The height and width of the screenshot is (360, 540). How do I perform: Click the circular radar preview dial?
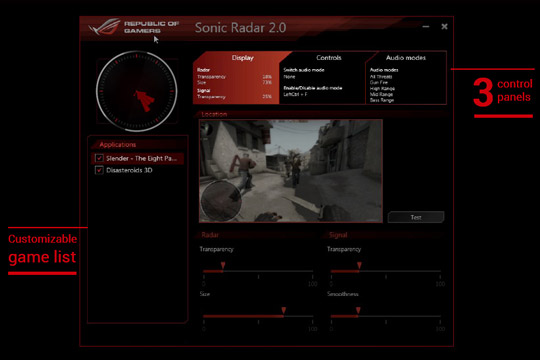pos(137,91)
